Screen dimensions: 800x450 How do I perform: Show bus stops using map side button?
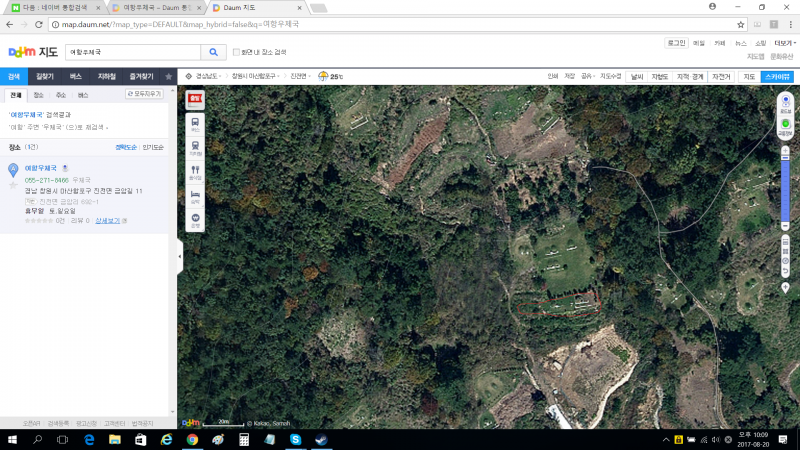(x=195, y=123)
